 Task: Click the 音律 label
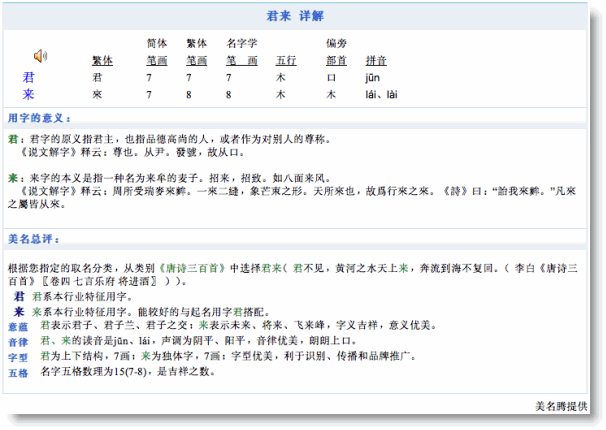point(17,341)
